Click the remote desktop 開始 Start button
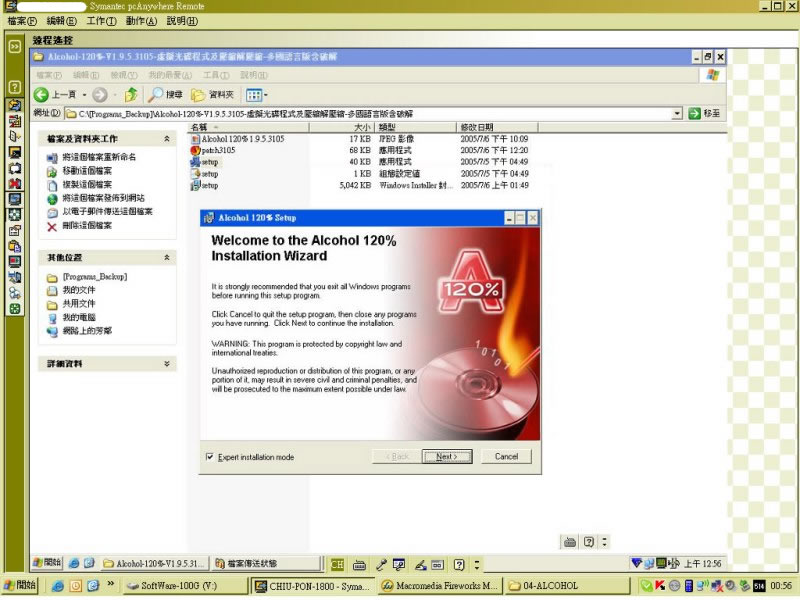 click(47, 563)
